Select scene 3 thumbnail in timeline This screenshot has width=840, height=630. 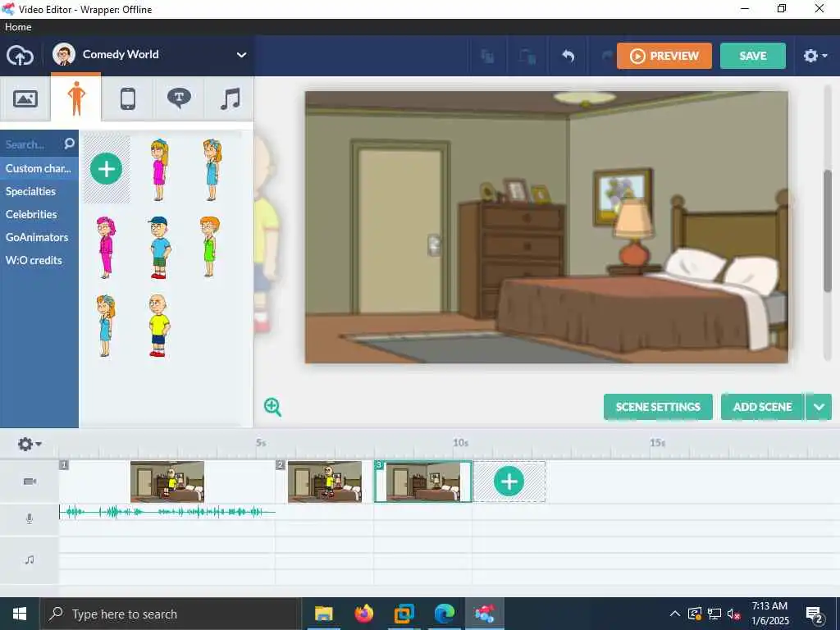[x=423, y=482]
